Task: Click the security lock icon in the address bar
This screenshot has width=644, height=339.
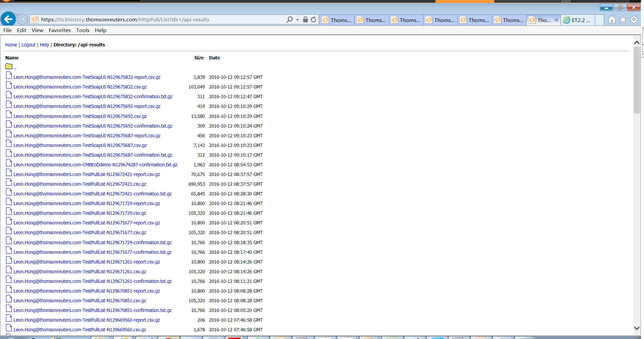Action: 305,19
